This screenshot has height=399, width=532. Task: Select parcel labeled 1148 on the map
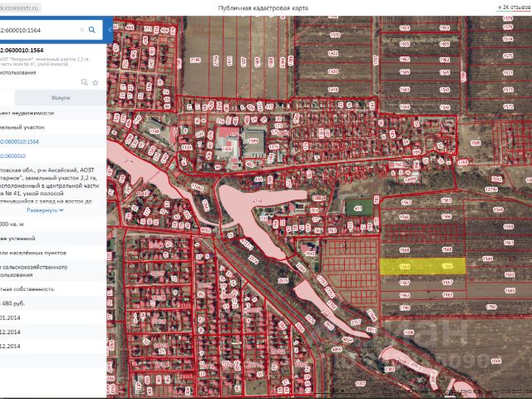155,131
